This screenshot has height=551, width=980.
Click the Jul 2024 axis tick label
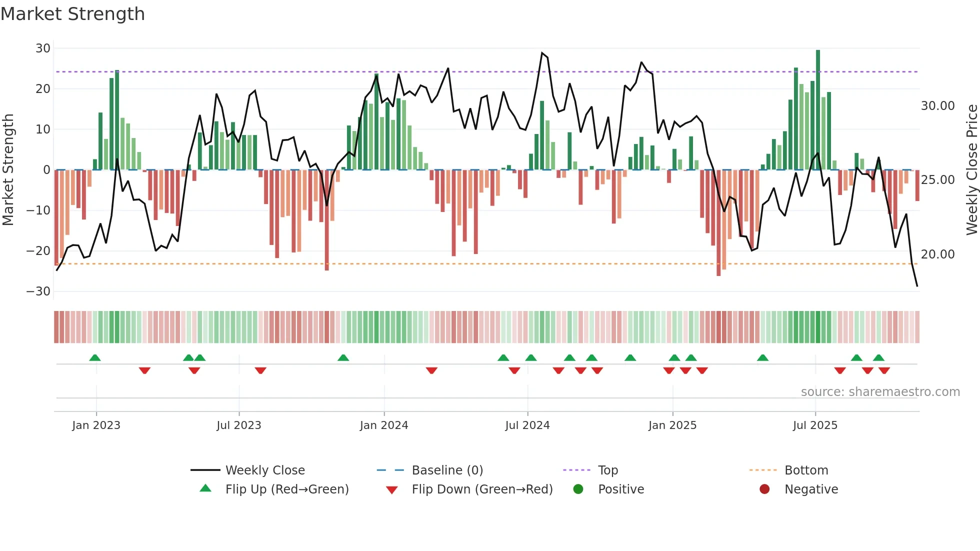(527, 425)
